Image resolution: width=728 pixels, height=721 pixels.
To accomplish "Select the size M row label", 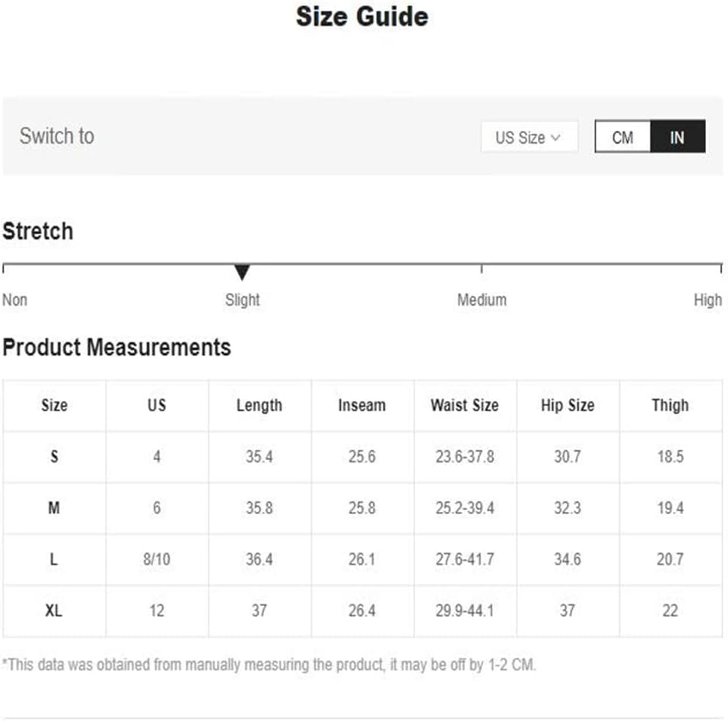I will click(54, 508).
